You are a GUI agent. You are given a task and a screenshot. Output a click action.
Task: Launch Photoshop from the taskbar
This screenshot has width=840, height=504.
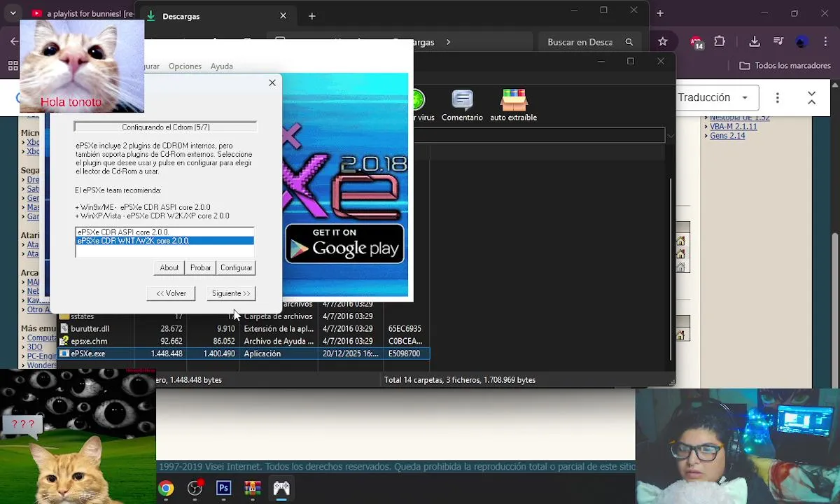pyautogui.click(x=224, y=489)
